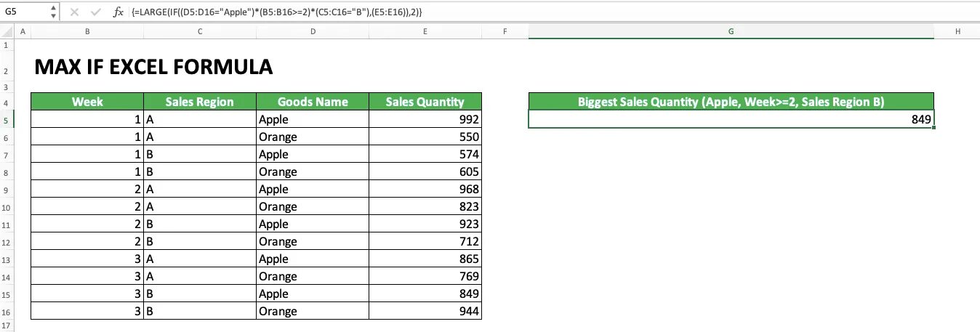Select row 16 header
The width and height of the screenshot is (980, 332).
coord(7,312)
